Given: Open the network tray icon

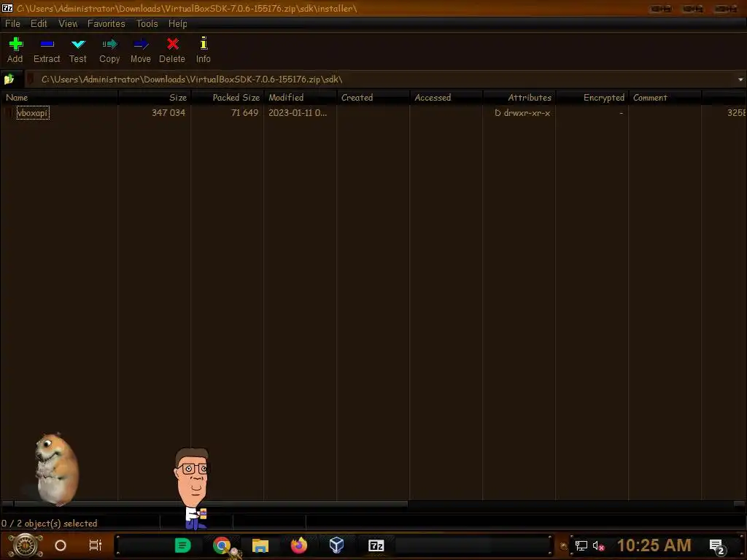Looking at the screenshot, I should tap(581, 545).
